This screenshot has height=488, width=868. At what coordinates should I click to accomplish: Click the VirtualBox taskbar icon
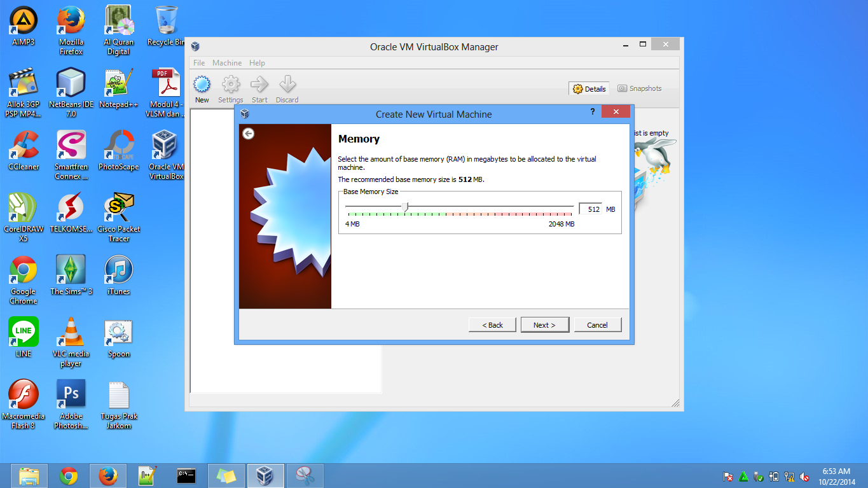[x=265, y=476]
